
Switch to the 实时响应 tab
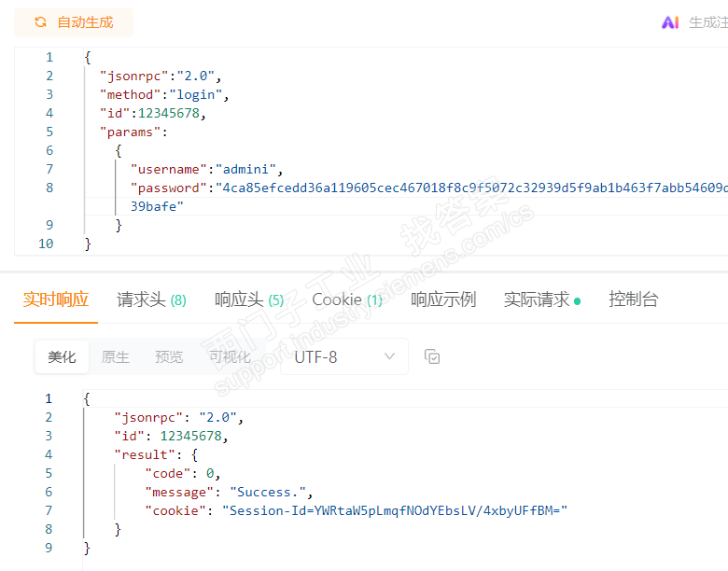(x=56, y=299)
